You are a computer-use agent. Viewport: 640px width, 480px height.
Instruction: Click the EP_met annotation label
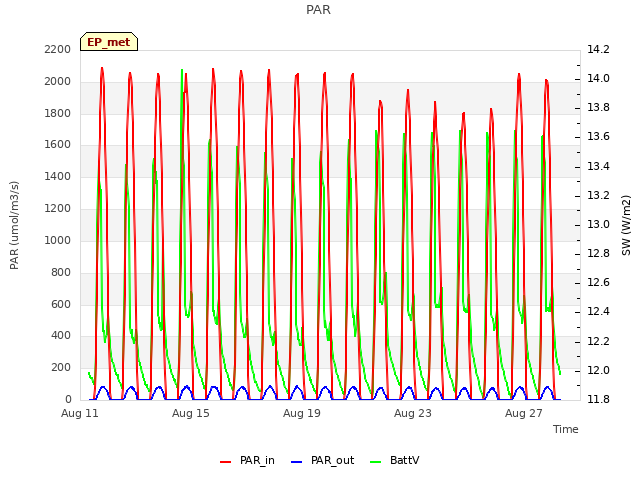tap(109, 42)
